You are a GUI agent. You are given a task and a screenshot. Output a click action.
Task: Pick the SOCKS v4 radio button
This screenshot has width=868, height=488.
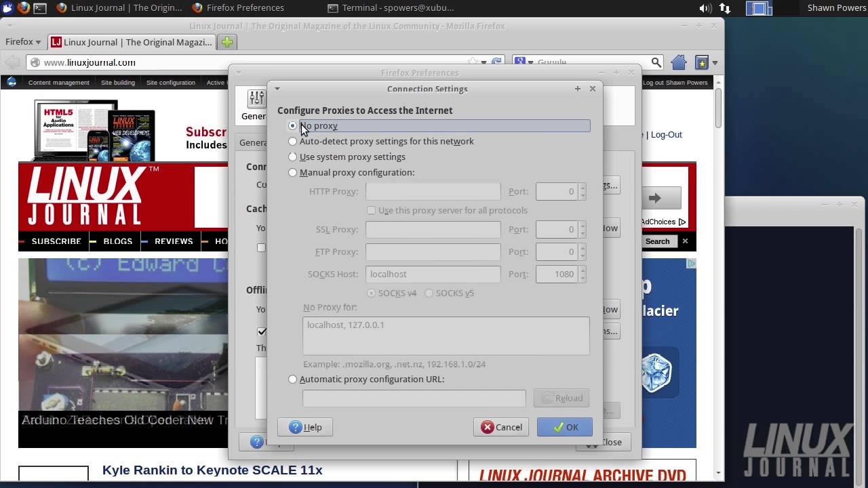pos(371,293)
